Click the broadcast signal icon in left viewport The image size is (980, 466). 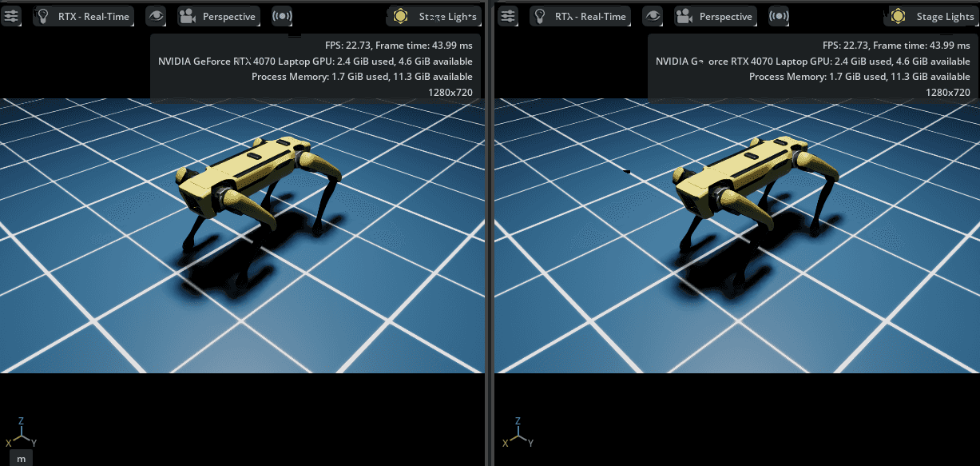(282, 16)
